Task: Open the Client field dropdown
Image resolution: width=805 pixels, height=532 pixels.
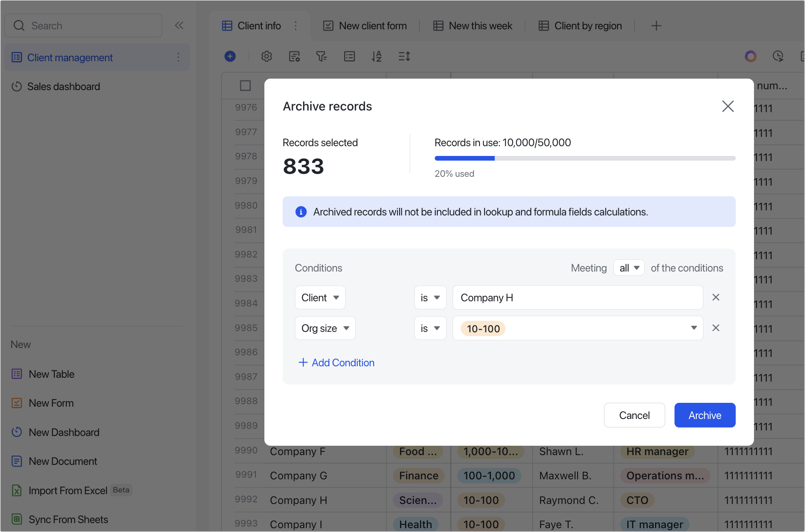Action: tap(320, 297)
